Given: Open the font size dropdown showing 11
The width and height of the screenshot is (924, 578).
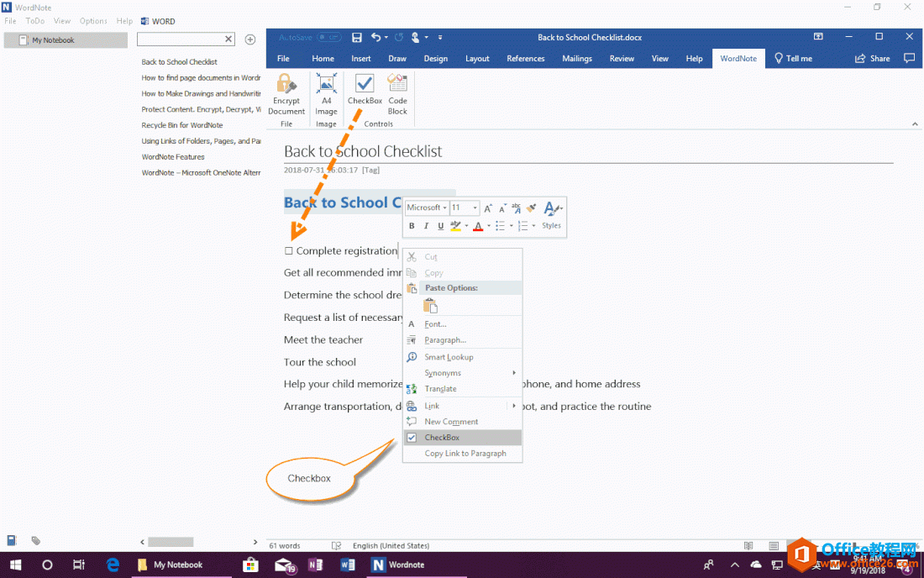Looking at the screenshot, I should point(475,208).
